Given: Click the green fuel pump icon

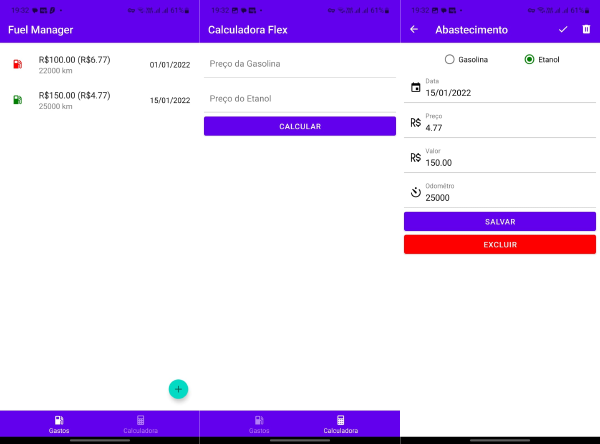Looking at the screenshot, I should point(18,100).
